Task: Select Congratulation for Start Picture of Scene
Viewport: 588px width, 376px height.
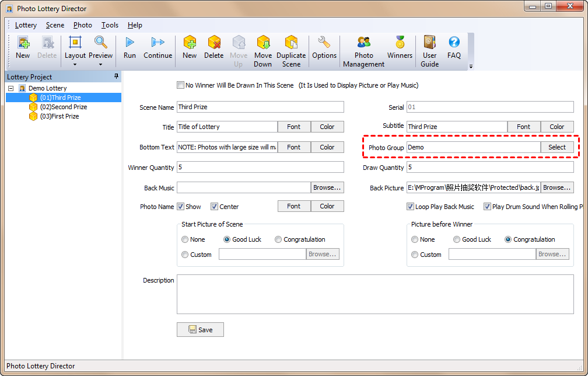Action: click(x=278, y=239)
